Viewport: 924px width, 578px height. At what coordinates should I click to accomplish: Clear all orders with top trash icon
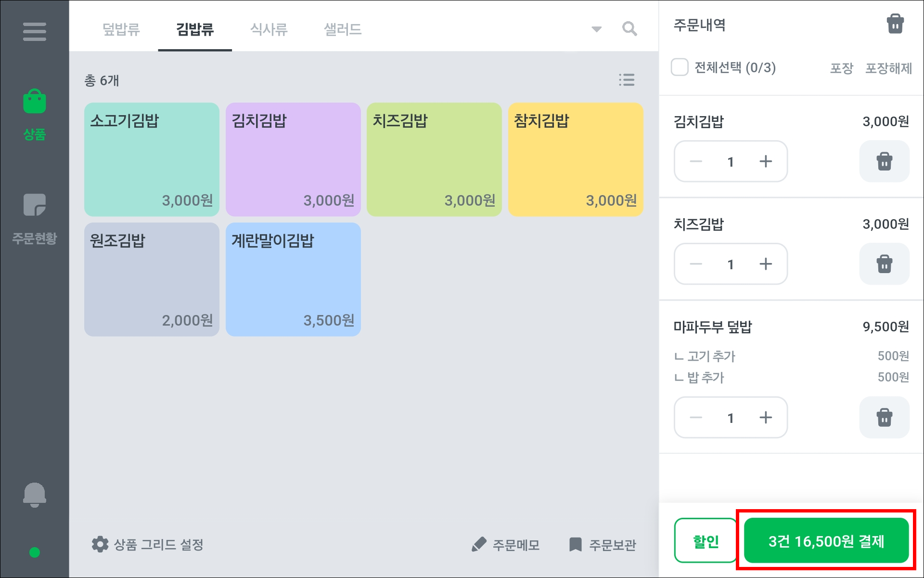tap(895, 24)
